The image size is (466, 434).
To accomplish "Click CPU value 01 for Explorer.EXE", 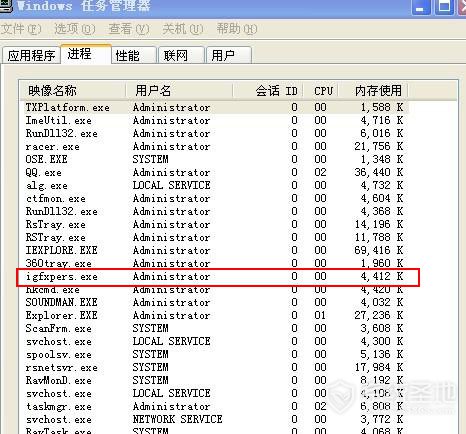I will click(320, 315).
